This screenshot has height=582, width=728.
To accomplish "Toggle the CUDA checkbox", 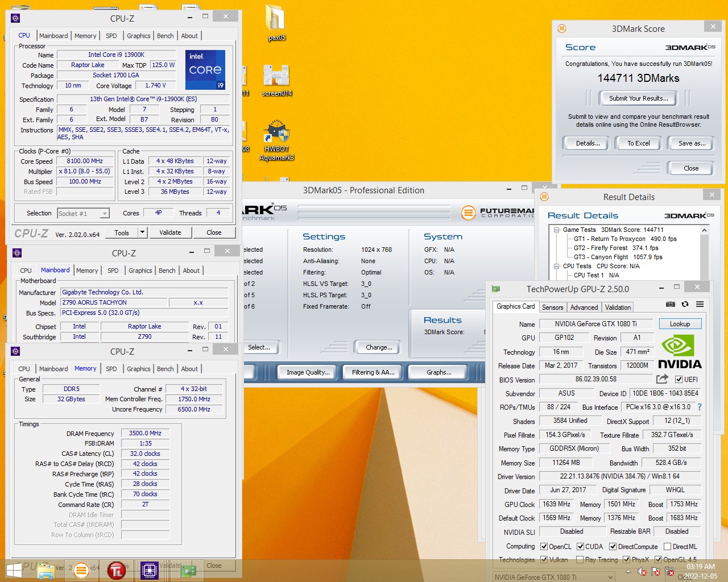I will [x=580, y=546].
